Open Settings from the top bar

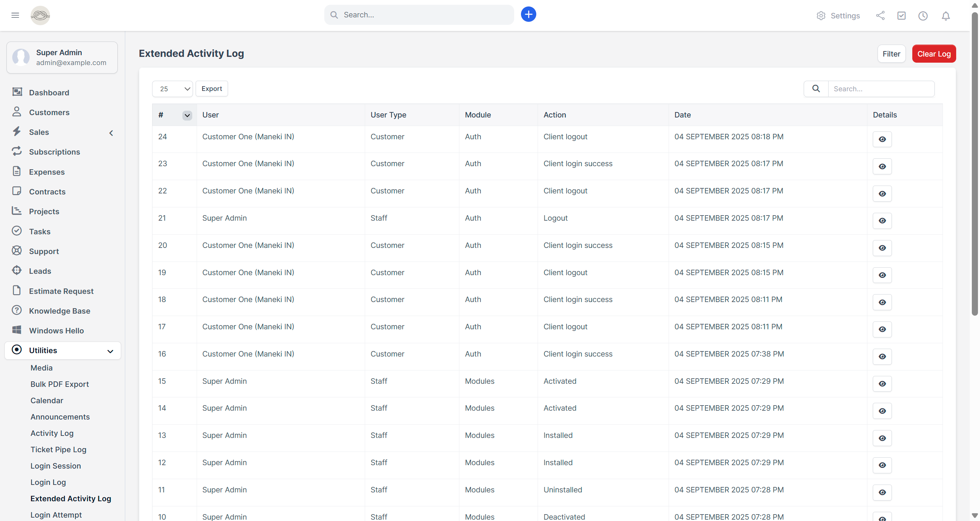pos(838,16)
